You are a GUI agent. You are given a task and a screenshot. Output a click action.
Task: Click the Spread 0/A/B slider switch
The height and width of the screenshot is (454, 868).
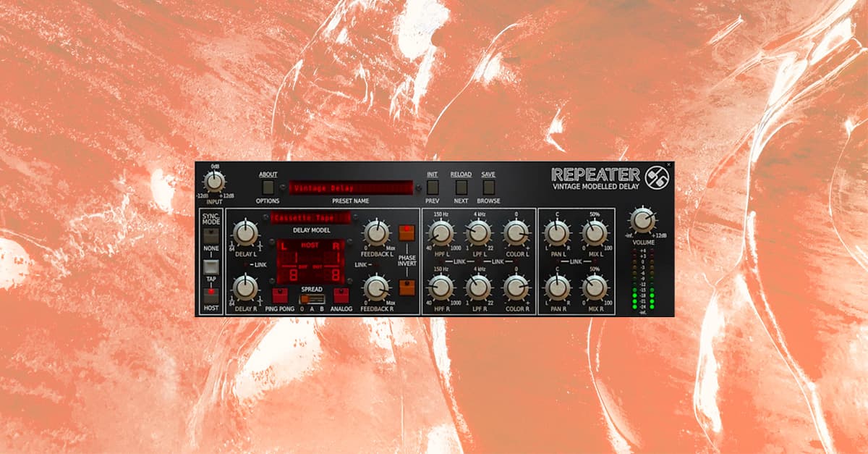click(312, 298)
